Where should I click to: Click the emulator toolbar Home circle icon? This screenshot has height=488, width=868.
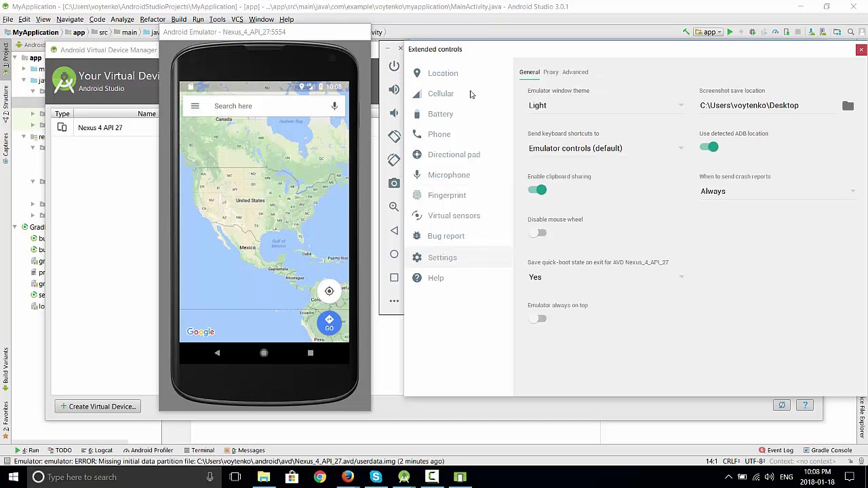coord(394,254)
